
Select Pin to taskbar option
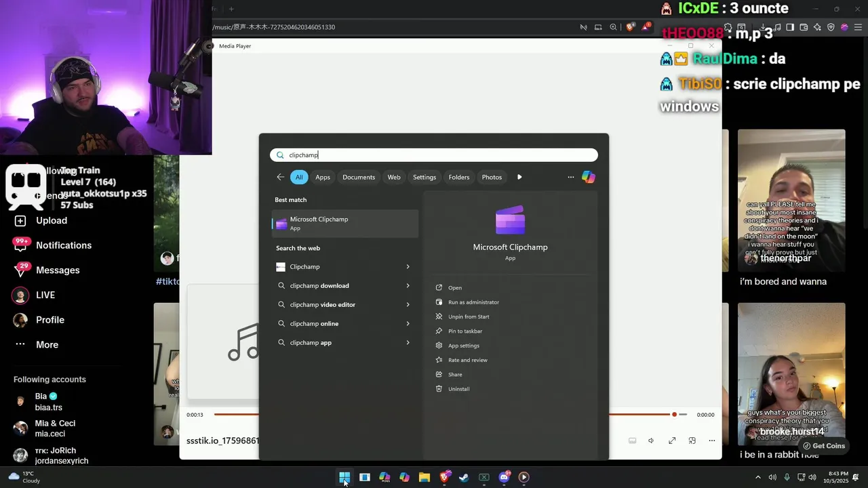pyautogui.click(x=465, y=331)
